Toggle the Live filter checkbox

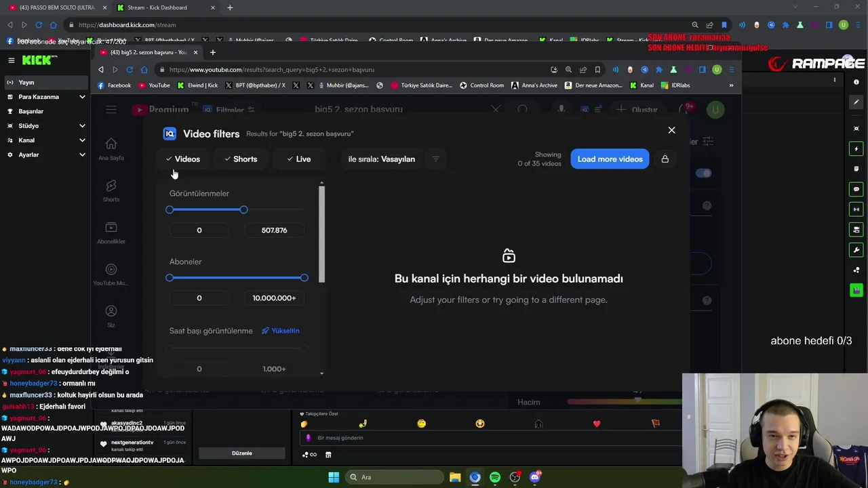(298, 159)
